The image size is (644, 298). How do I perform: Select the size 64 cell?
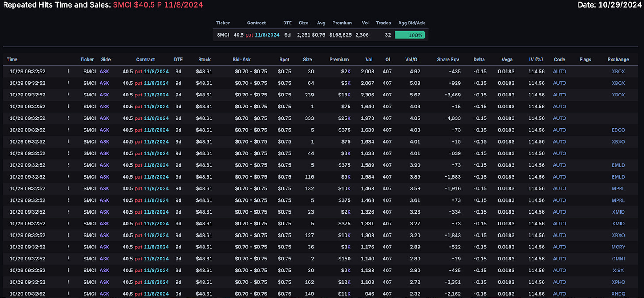pos(310,83)
